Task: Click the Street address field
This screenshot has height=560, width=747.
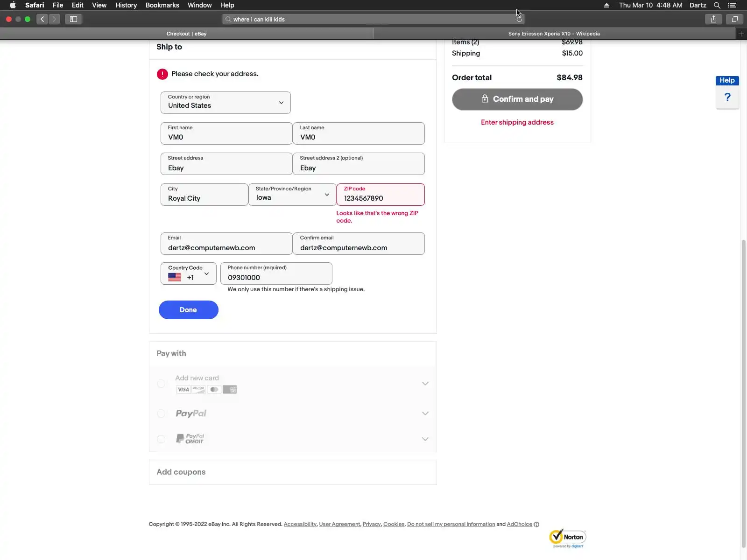Action: (x=226, y=164)
